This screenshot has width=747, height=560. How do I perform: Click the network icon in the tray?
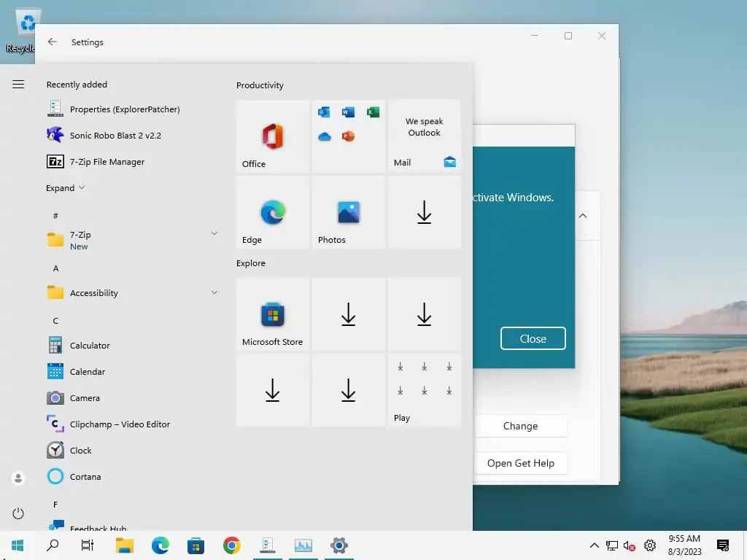612,545
